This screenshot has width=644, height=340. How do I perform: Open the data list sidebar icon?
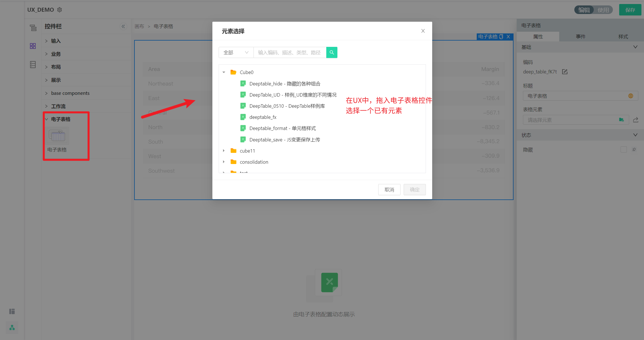pyautogui.click(x=33, y=65)
